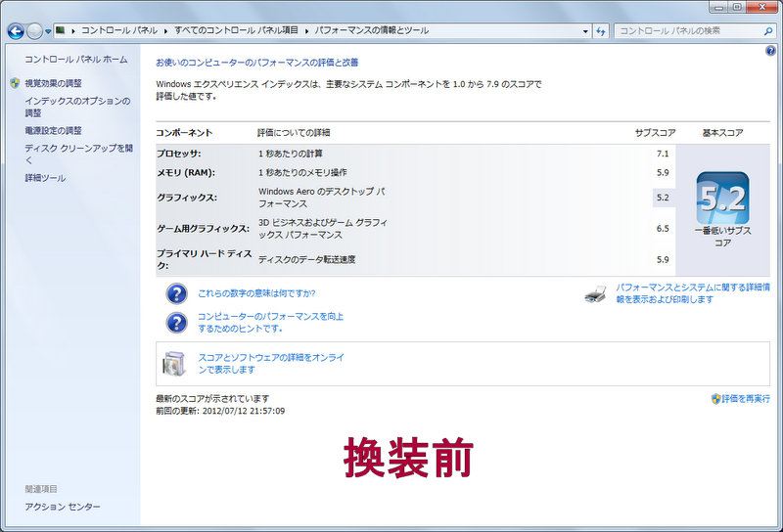The image size is (783, 532).
Task: Open the recent pages dropdown arrow
Action: point(48,31)
